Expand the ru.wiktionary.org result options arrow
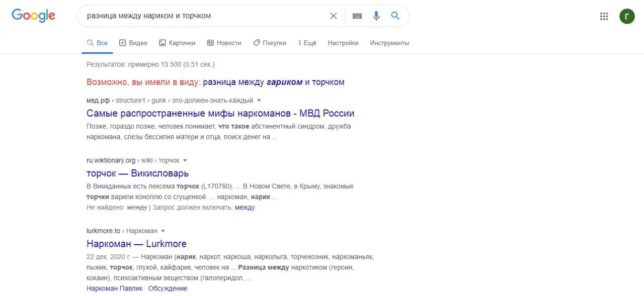Viewport: 644px width, 296px height. click(185, 161)
